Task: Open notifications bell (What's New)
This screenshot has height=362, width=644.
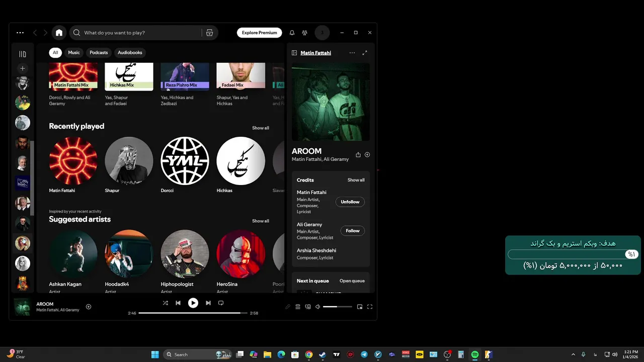Action: click(x=292, y=33)
